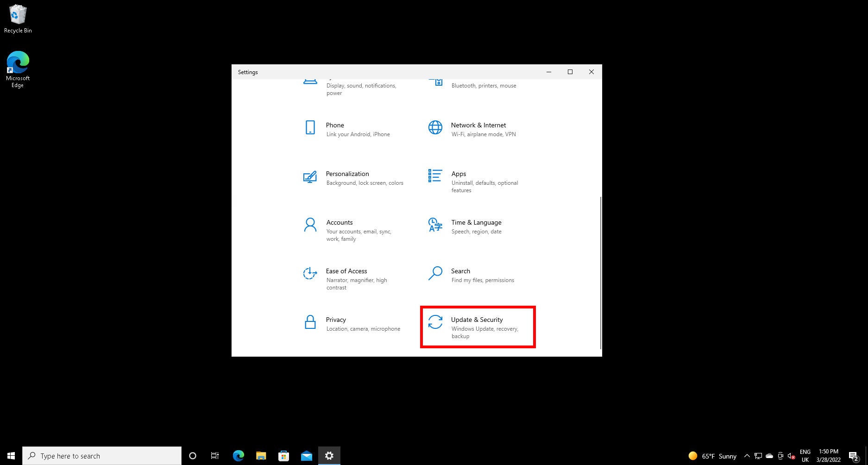This screenshot has width=868, height=465.
Task: Open the Accounts person icon
Action: 310,225
